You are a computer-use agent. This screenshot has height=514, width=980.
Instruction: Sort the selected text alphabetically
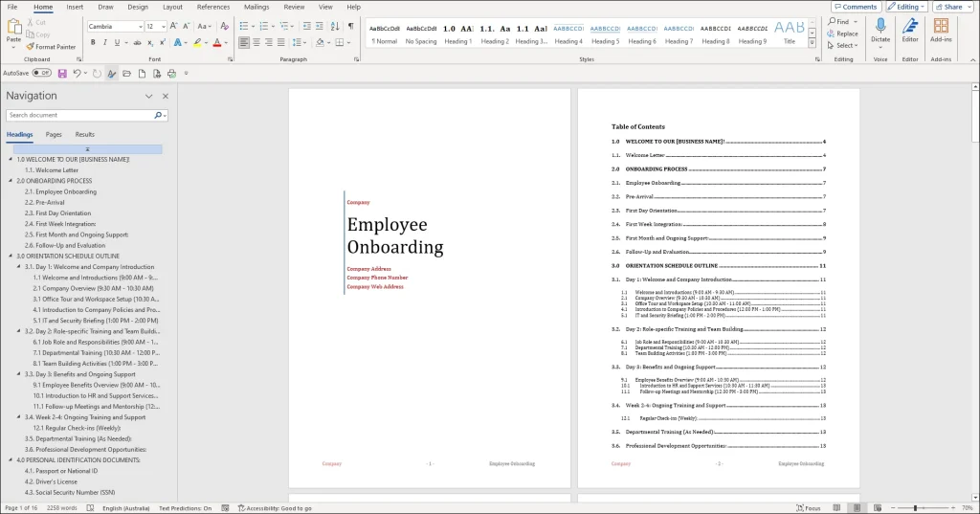click(335, 26)
